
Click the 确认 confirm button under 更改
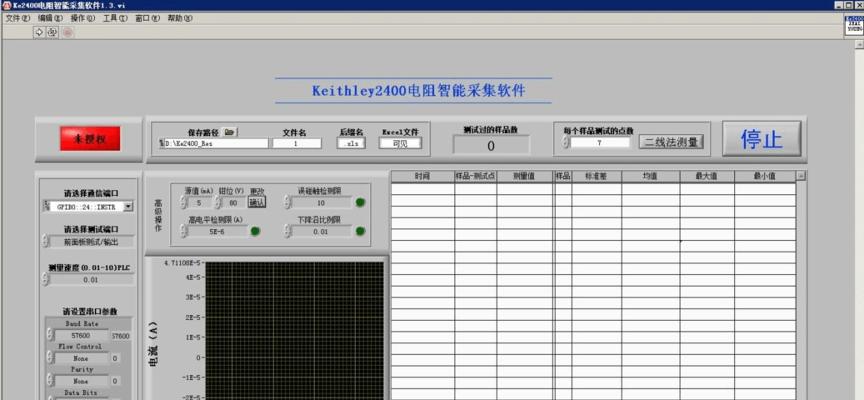click(257, 202)
